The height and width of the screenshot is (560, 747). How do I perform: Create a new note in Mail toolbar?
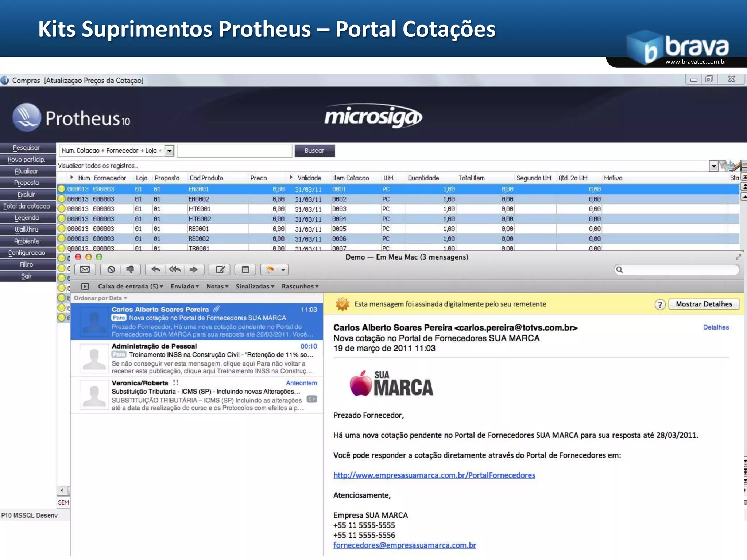tap(245, 269)
